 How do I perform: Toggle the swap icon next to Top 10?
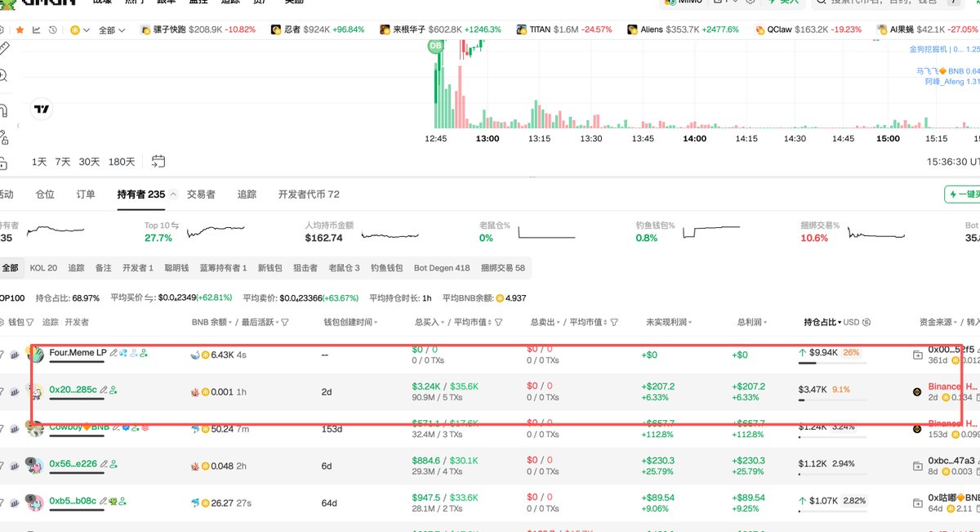coord(175,225)
